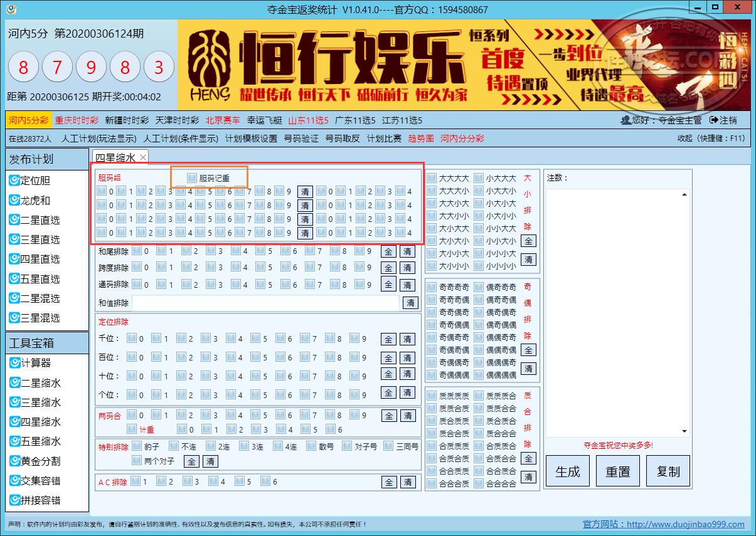The width and height of the screenshot is (756, 536).
Task: Click 收起 collapse toggle (F11)
Action: (711, 139)
